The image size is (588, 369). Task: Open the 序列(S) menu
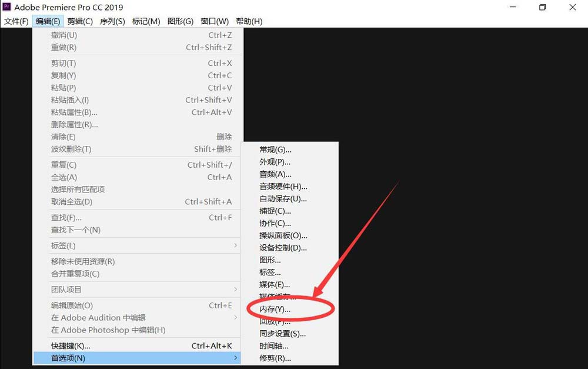tap(112, 21)
